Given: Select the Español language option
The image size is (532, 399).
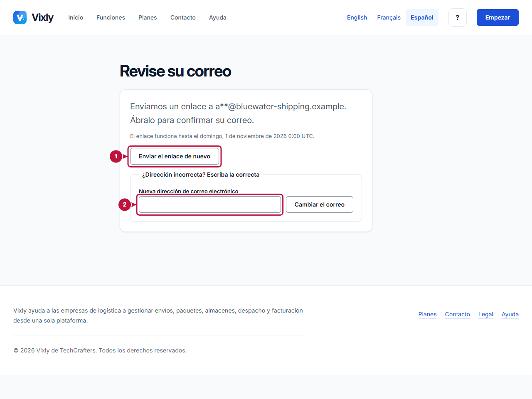Looking at the screenshot, I should click(x=422, y=17).
